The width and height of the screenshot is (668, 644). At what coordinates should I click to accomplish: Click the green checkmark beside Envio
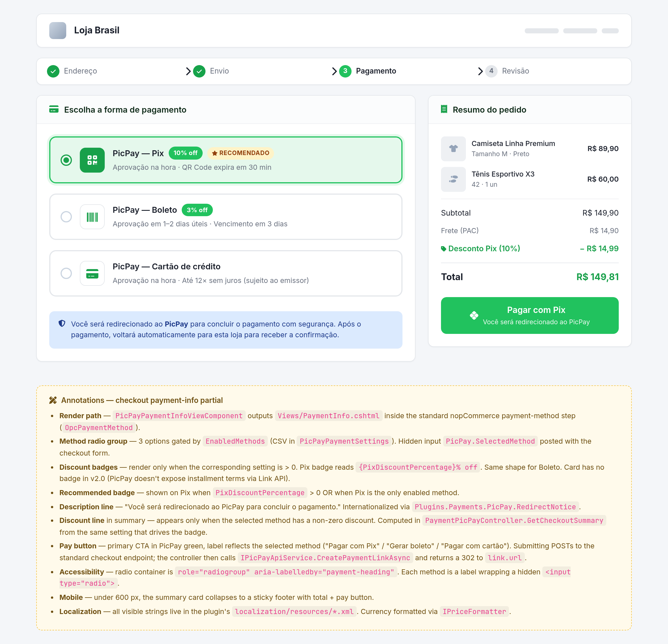point(199,71)
